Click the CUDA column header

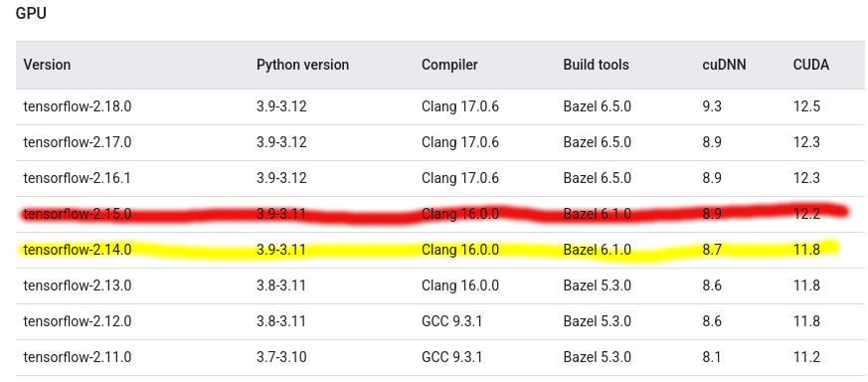point(811,65)
